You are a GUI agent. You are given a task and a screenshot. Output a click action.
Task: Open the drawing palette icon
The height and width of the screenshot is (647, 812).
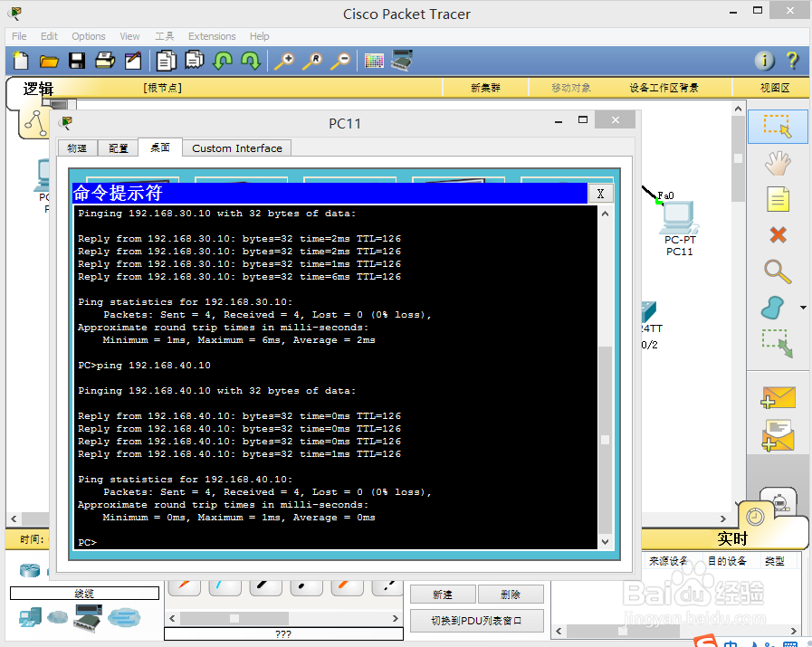click(x=374, y=61)
